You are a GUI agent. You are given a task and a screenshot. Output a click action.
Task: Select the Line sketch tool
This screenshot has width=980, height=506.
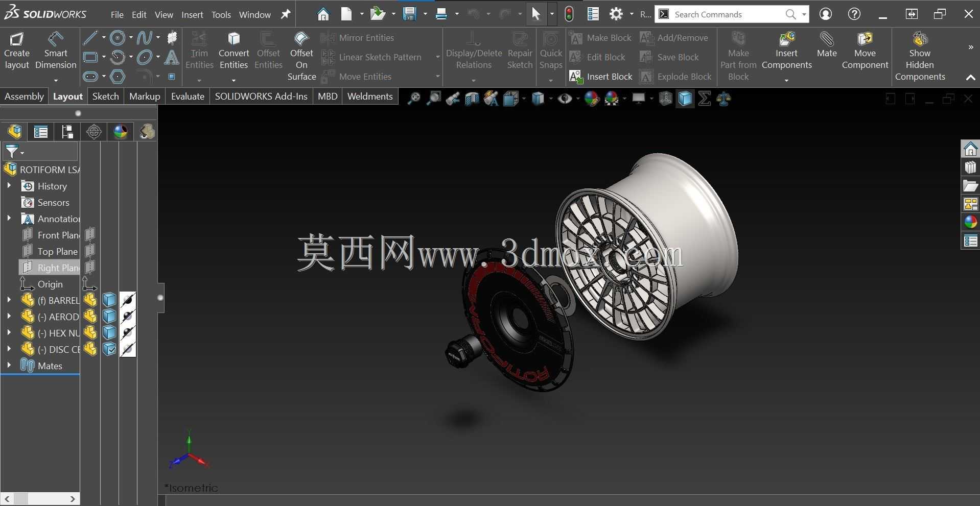coord(90,37)
